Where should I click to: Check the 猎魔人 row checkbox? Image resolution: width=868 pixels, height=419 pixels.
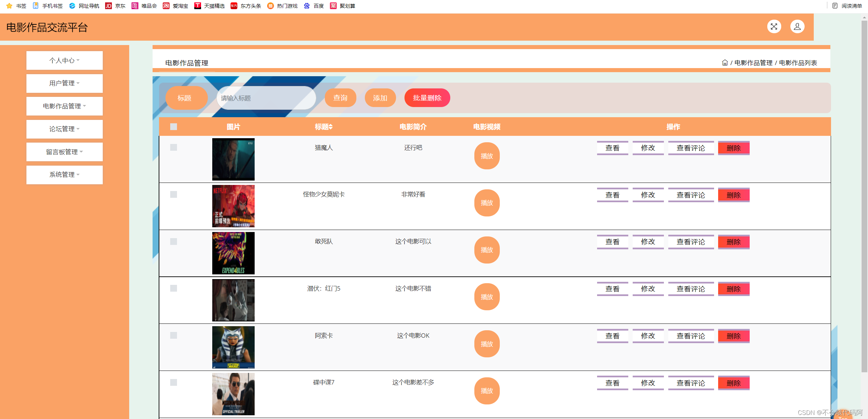pyautogui.click(x=174, y=147)
